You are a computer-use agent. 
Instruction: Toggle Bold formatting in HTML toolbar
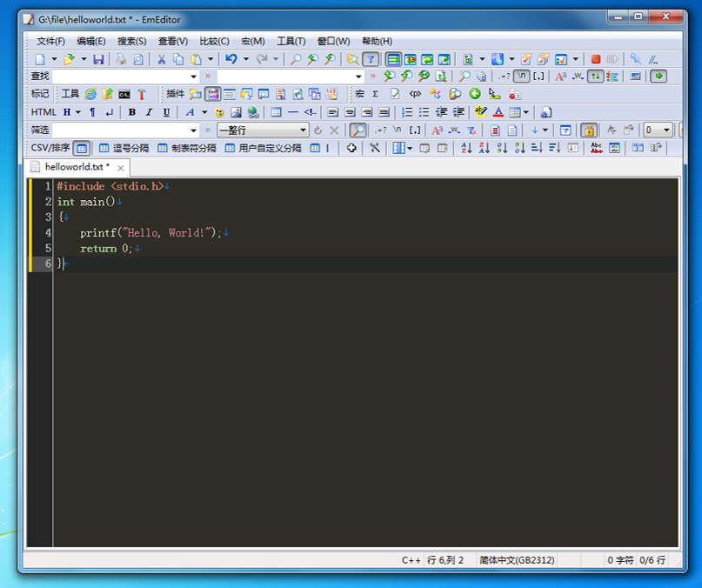pyautogui.click(x=132, y=112)
